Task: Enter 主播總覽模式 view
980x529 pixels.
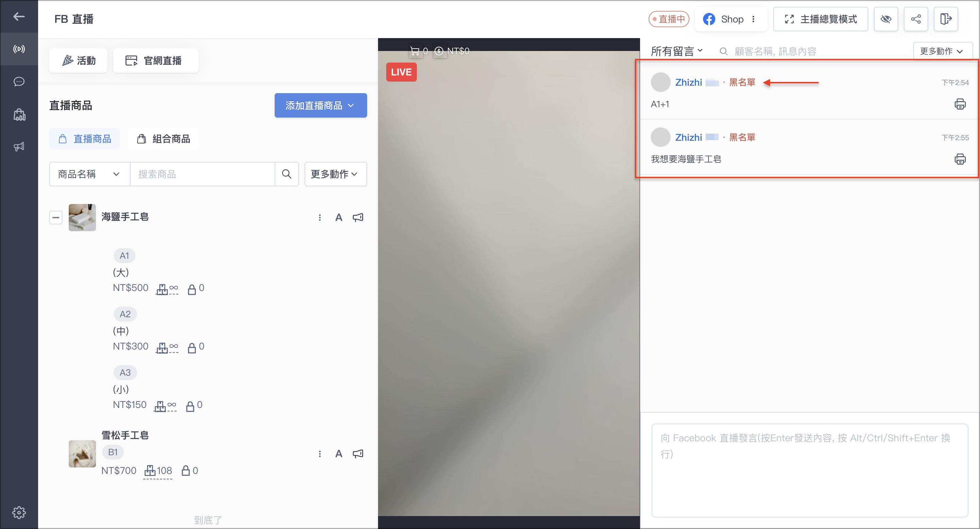Action: click(821, 19)
